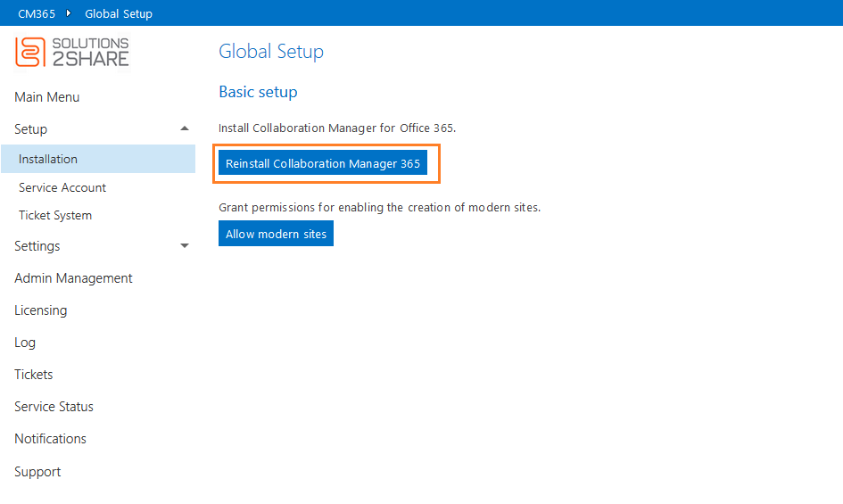843x504 pixels.
Task: Select the Settings menu item
Action: (x=37, y=246)
